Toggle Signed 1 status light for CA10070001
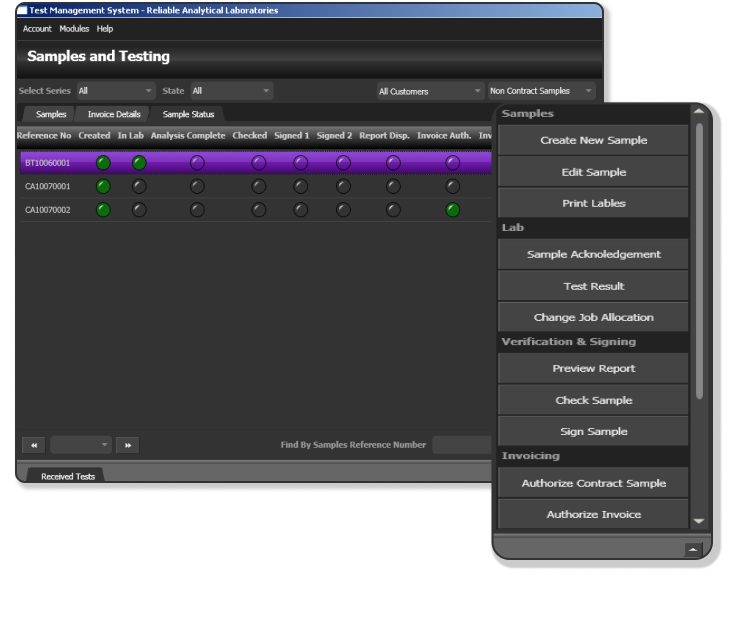This screenshot has width=749, height=621. [x=301, y=186]
